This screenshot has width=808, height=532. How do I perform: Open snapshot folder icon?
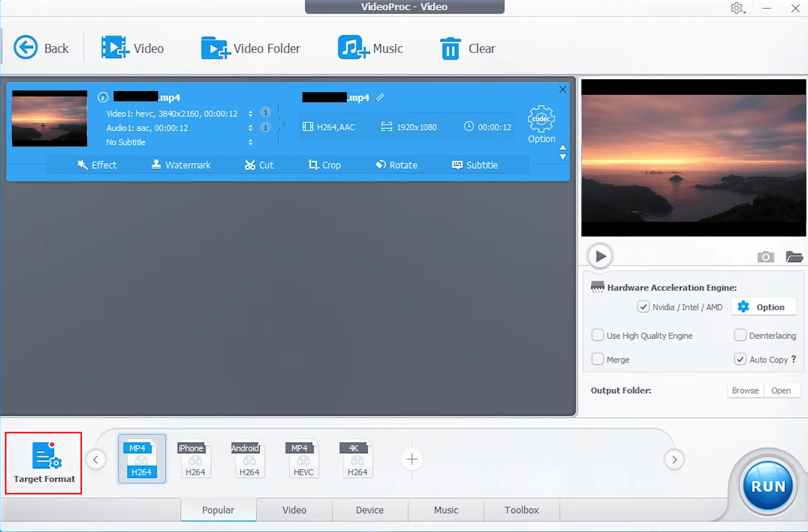[794, 257]
